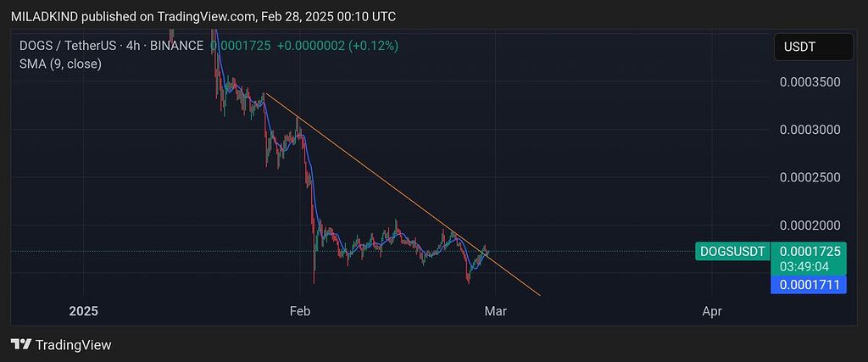Select the SMA (9, close) indicator legend
Screen dimensions: 868x362
click(x=60, y=64)
